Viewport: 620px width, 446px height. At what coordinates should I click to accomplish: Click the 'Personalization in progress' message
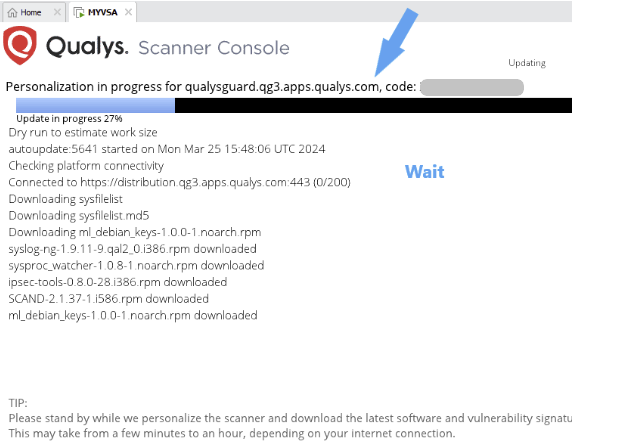(211, 87)
